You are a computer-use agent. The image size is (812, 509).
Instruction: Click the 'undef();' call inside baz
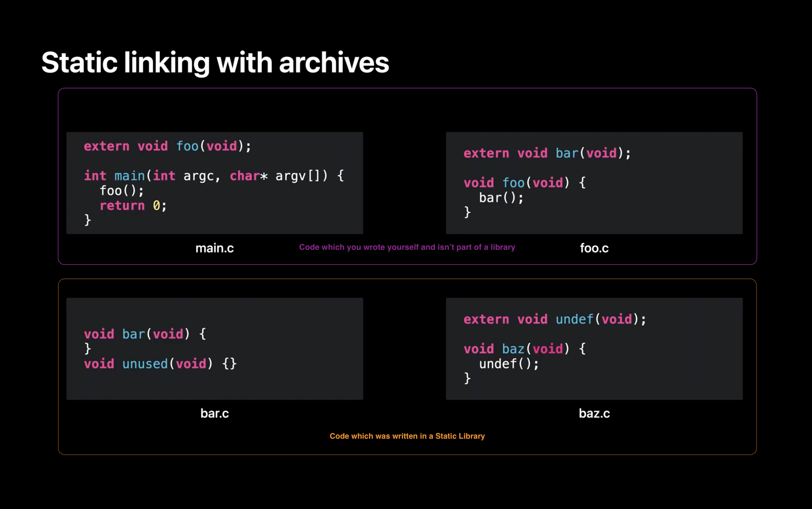coord(509,364)
